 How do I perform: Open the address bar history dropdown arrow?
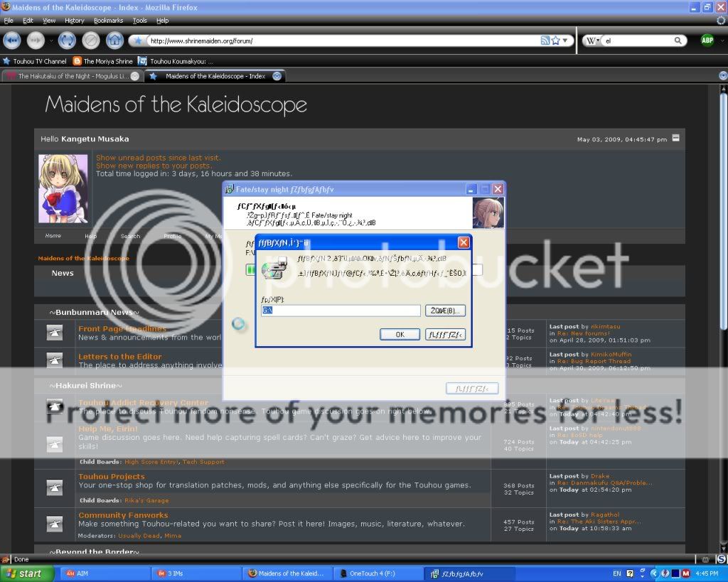(x=567, y=41)
